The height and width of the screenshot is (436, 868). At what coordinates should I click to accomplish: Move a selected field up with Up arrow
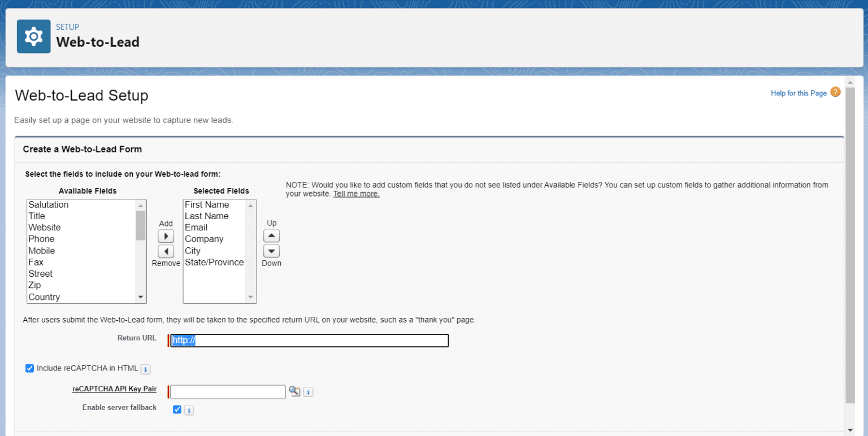pyautogui.click(x=271, y=236)
